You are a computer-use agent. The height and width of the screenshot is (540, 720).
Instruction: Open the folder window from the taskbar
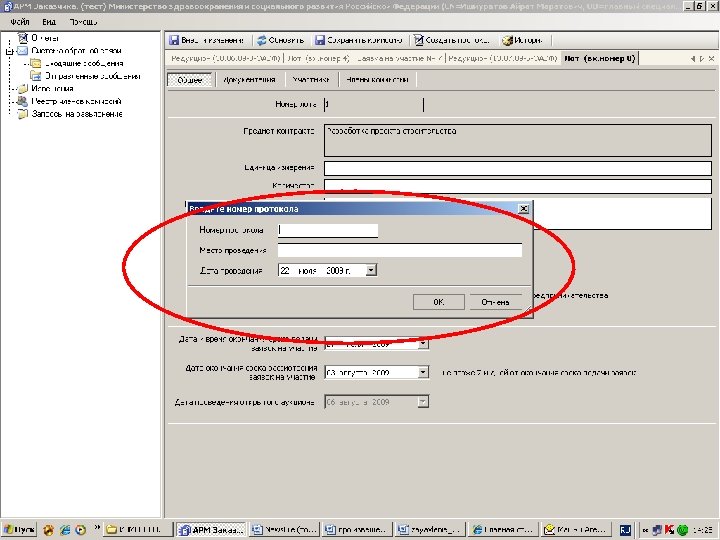(x=137, y=530)
